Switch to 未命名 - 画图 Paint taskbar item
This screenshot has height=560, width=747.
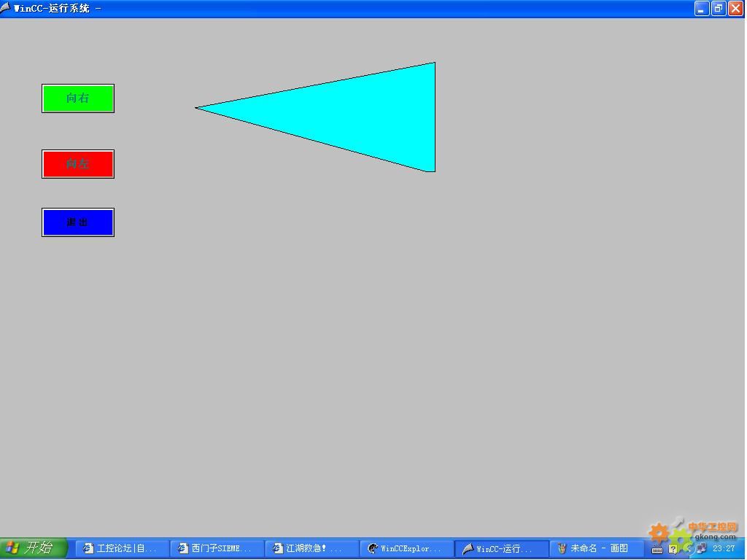coord(597,548)
